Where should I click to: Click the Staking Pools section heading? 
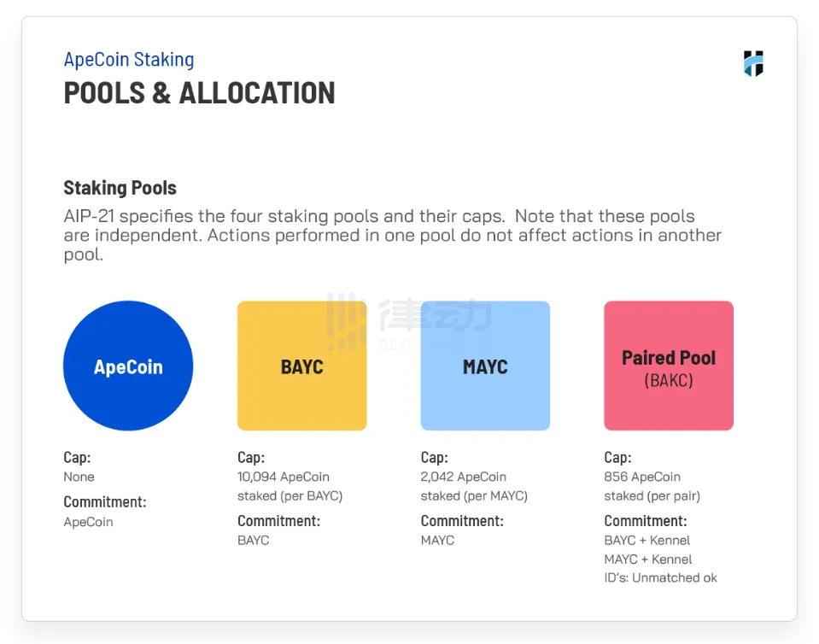pyautogui.click(x=120, y=188)
